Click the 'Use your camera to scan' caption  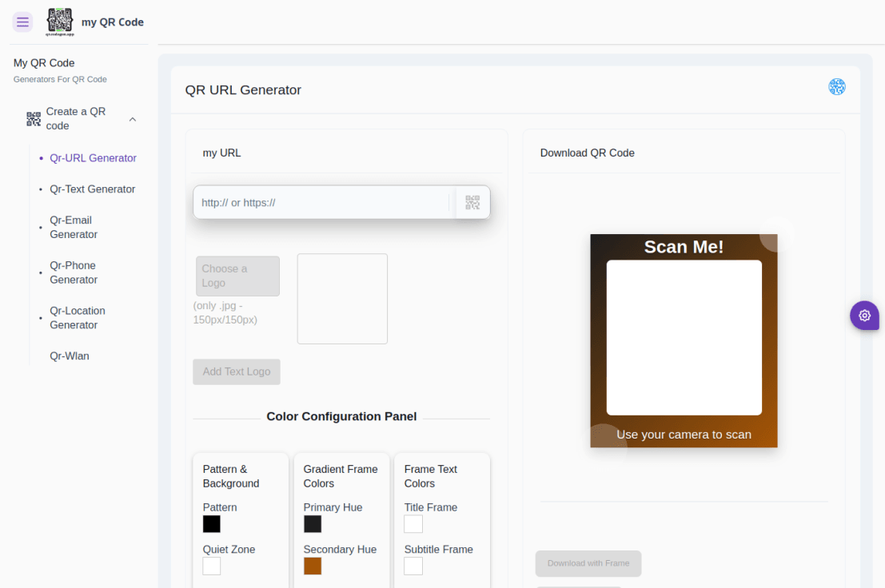[x=684, y=435]
